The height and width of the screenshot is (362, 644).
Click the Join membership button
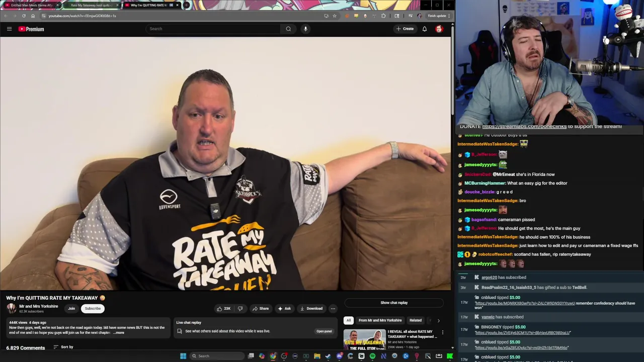[71, 309]
